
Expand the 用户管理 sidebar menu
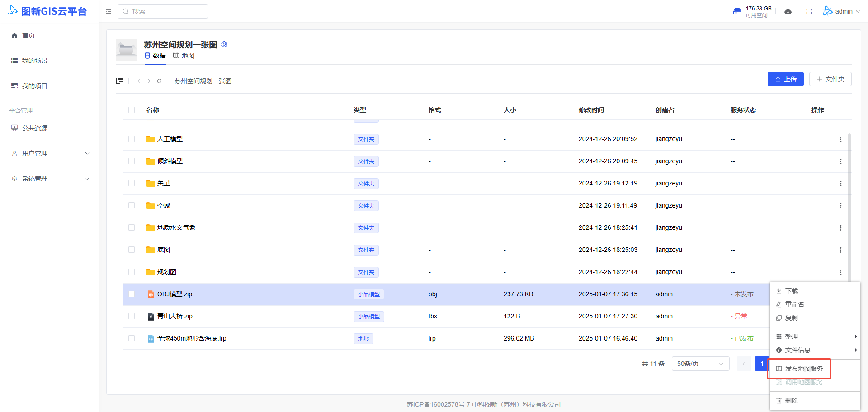point(50,153)
